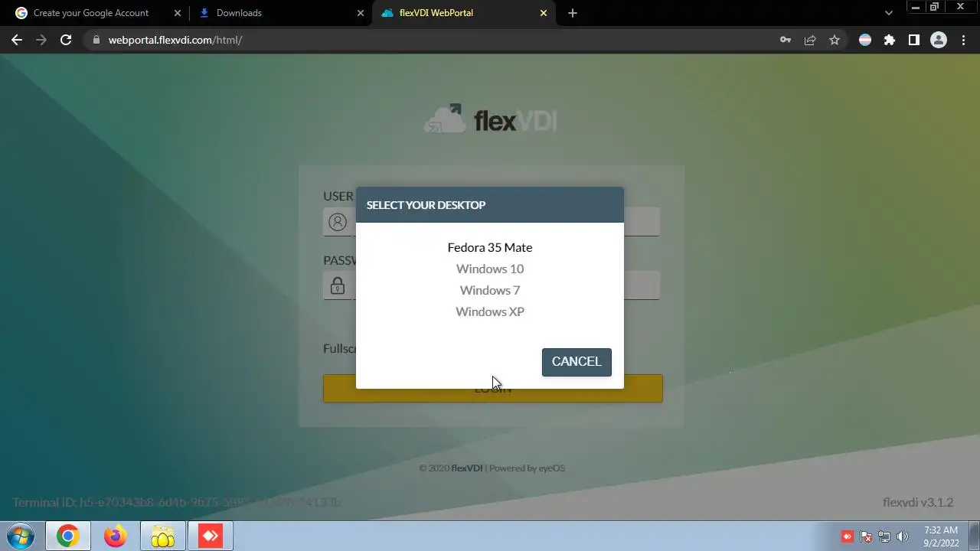Screen dimensions: 980x551
Task: Close the Downloads tab
Action: point(361,13)
